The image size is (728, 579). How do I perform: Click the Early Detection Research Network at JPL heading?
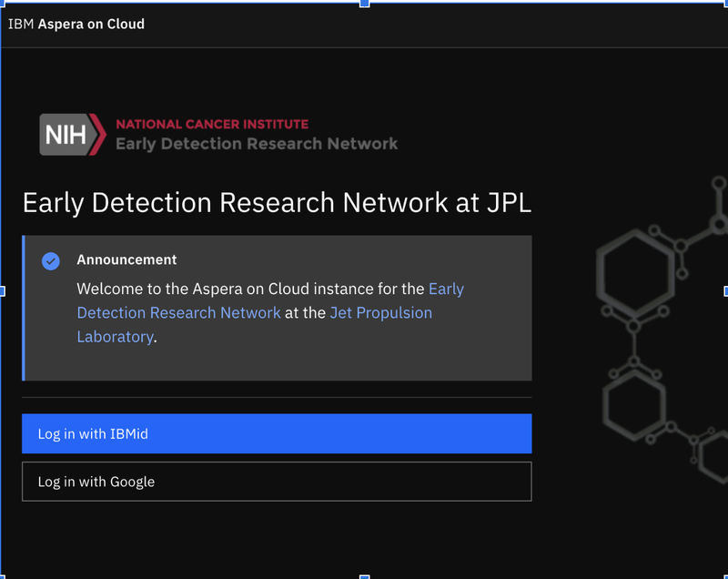(277, 203)
